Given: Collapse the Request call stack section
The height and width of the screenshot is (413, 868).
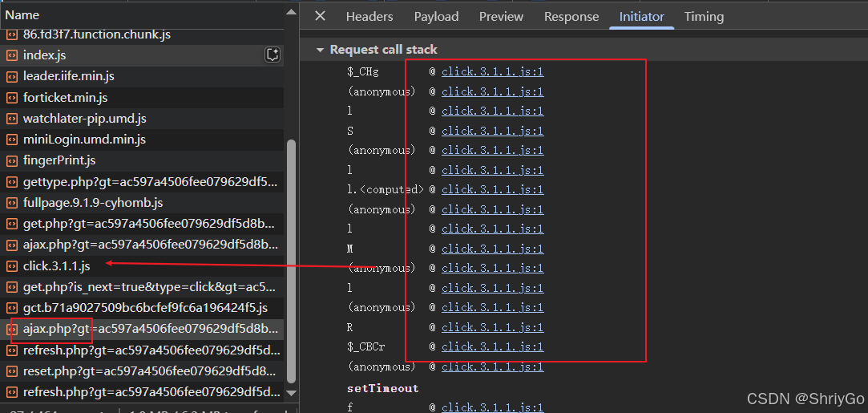Looking at the screenshot, I should pos(320,50).
